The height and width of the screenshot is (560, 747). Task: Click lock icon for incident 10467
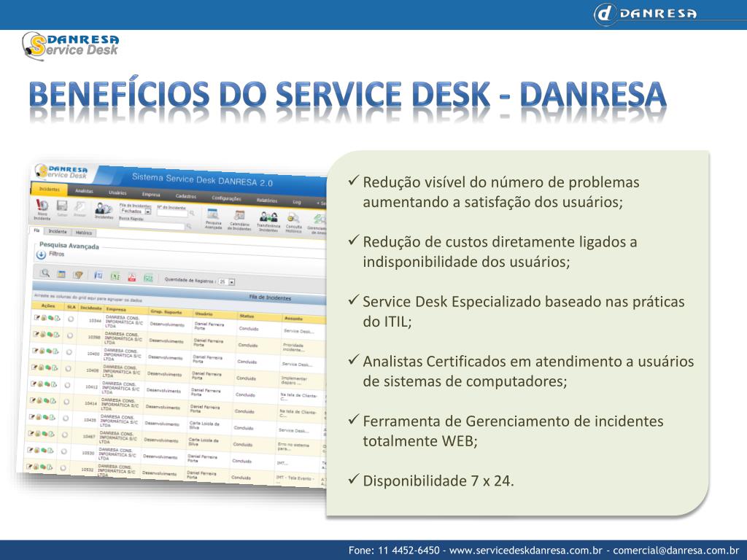point(38,433)
